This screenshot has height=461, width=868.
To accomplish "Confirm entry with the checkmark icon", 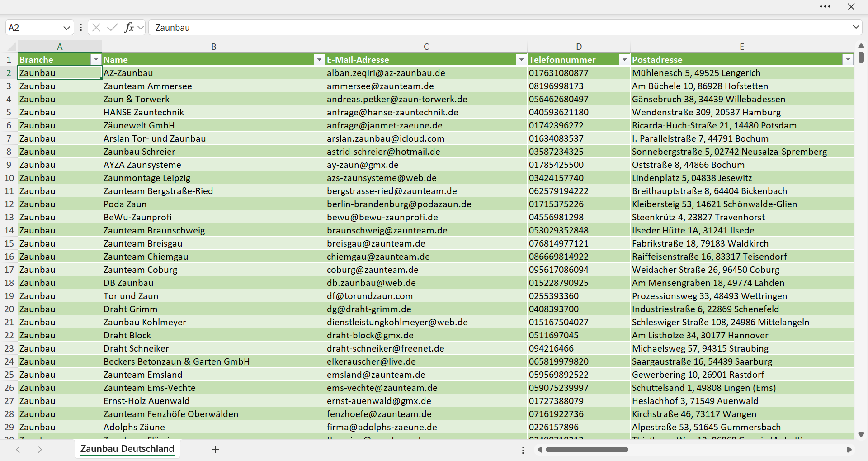I will 113,28.
